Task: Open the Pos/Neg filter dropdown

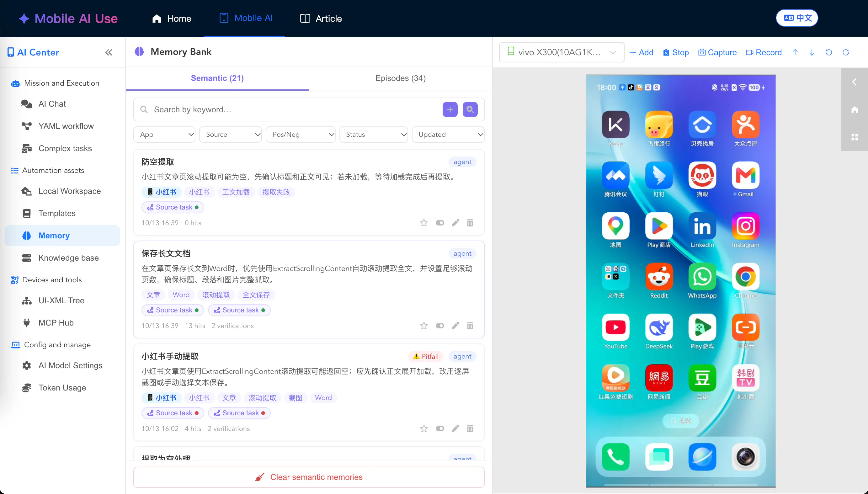Action: click(x=301, y=134)
